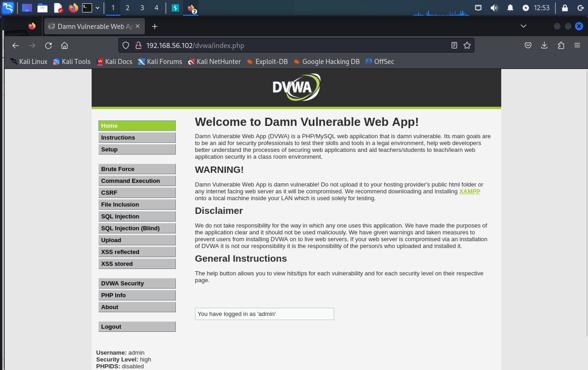Open the DVWA Security settings

coord(137,283)
